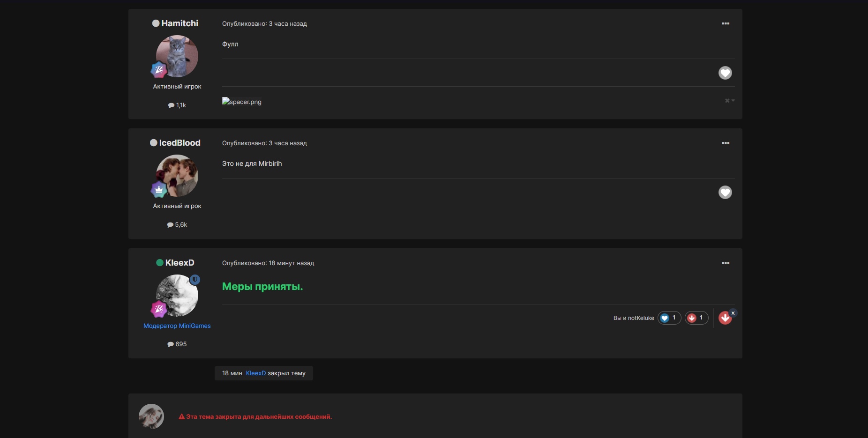The height and width of the screenshot is (438, 868).
Task: Click KleexD's moderator shield badge icon
Action: point(195,280)
